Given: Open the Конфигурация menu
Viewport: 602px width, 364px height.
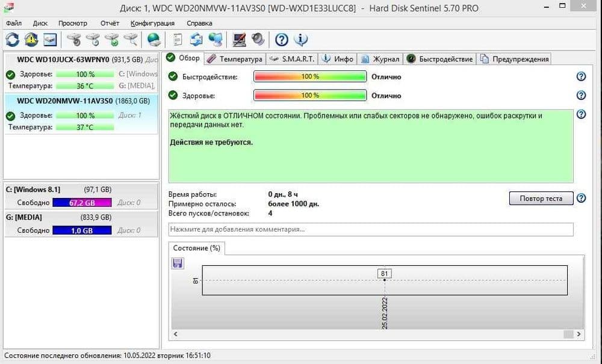Looking at the screenshot, I should click(152, 23).
